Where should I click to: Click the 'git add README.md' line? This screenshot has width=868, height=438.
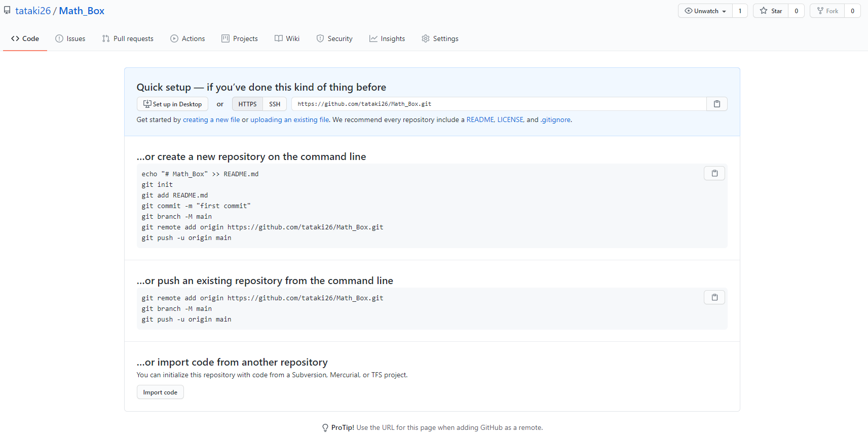pos(175,195)
